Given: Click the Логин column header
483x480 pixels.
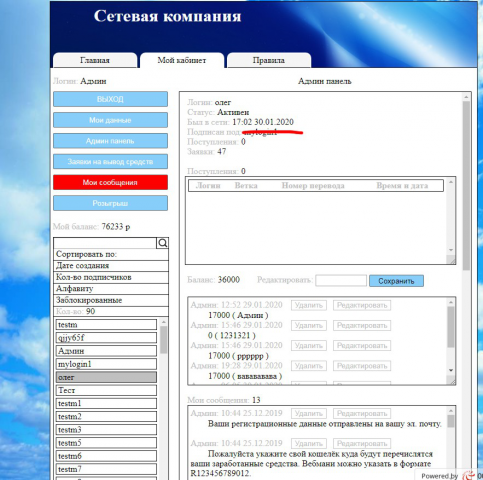Looking at the screenshot, I should coord(208,186).
